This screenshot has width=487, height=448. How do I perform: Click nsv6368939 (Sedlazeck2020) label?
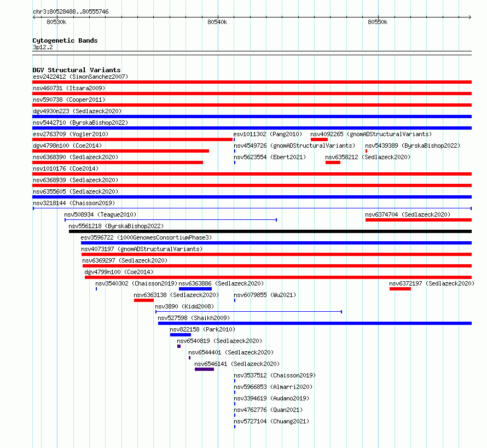point(76,180)
